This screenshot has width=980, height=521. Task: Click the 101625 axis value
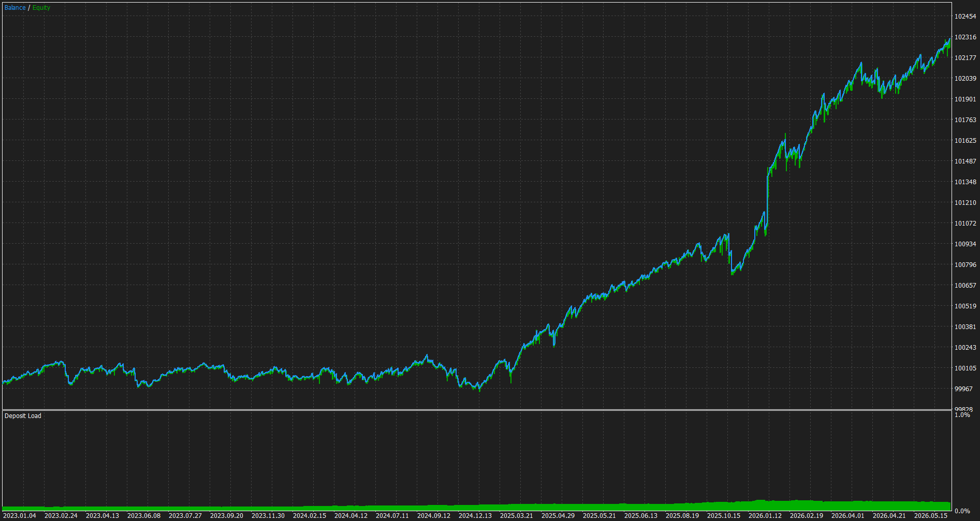pos(966,141)
